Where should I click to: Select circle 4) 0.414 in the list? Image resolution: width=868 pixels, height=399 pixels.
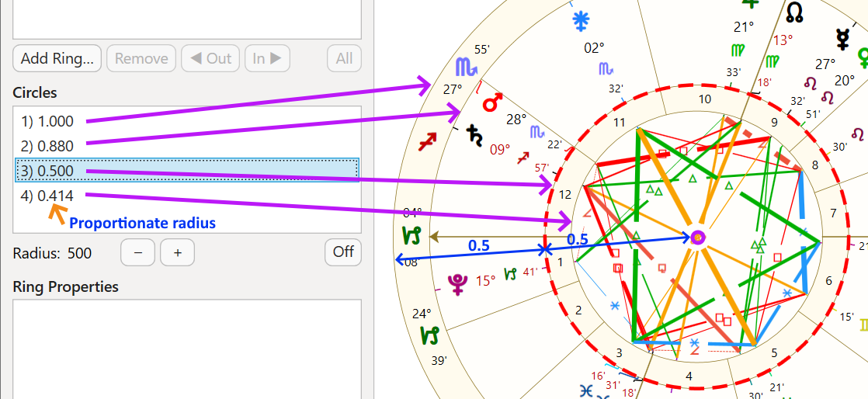(187, 196)
